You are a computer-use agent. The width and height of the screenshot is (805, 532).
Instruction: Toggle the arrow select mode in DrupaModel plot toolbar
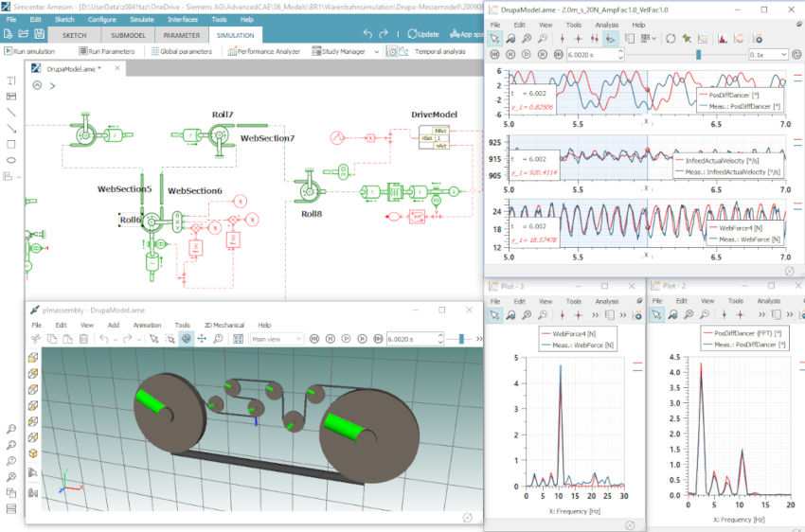coord(494,39)
